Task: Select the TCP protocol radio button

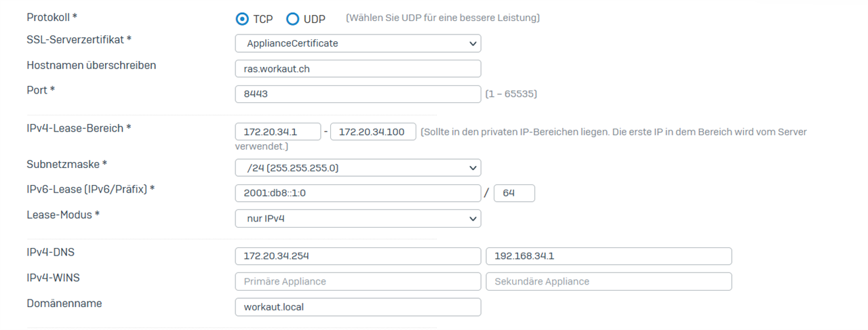Action: pos(242,19)
